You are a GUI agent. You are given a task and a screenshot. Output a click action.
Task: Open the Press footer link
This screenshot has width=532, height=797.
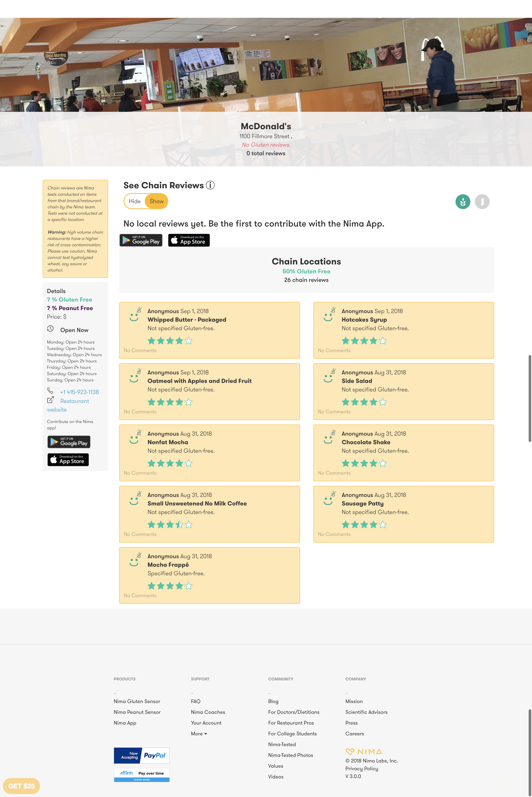[352, 723]
